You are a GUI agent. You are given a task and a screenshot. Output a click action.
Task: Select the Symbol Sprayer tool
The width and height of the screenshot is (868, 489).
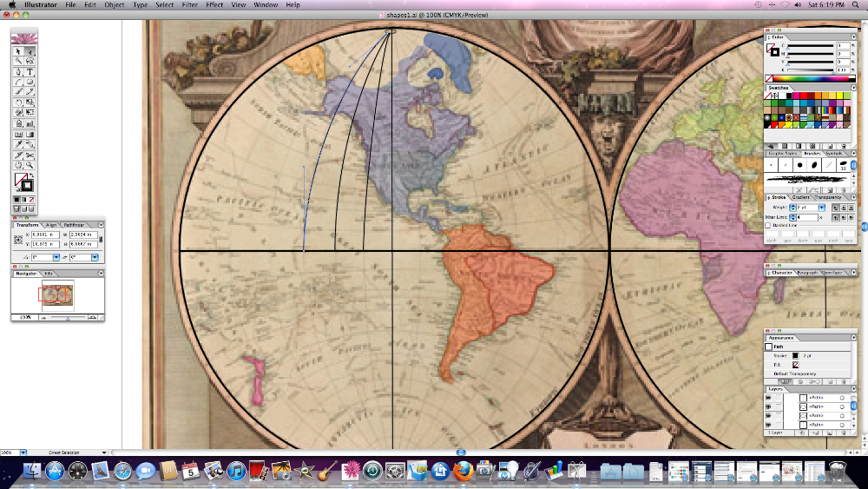point(18,123)
